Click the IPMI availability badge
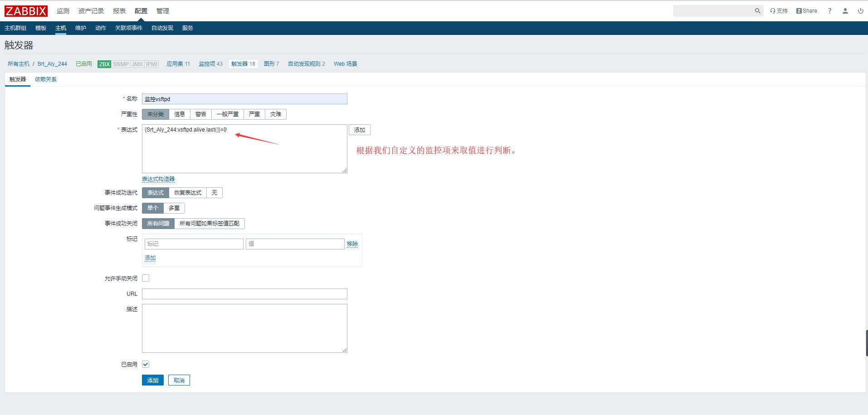Screen dimensions: 868x415 click(151, 64)
